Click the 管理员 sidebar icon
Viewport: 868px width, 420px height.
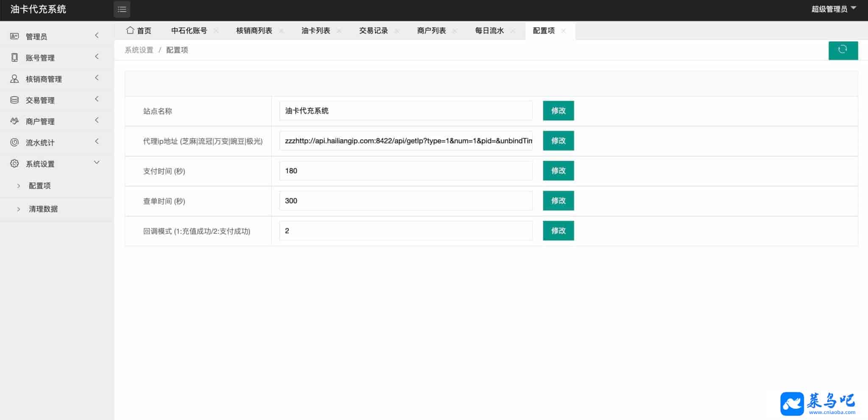[14, 36]
